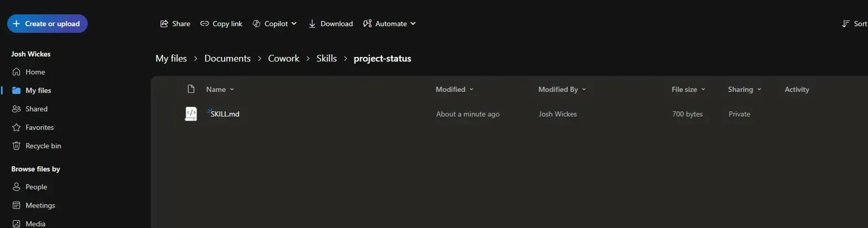Click the People person icon
Screen dimensions: 868x228
(x=16, y=187)
